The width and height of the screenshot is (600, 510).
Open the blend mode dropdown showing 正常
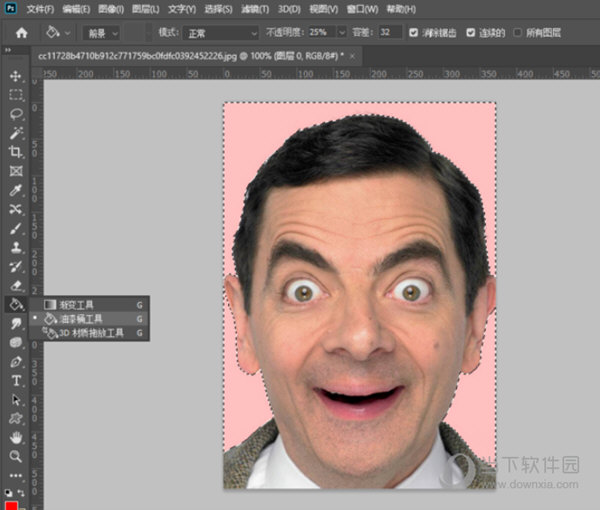pyautogui.click(x=221, y=33)
